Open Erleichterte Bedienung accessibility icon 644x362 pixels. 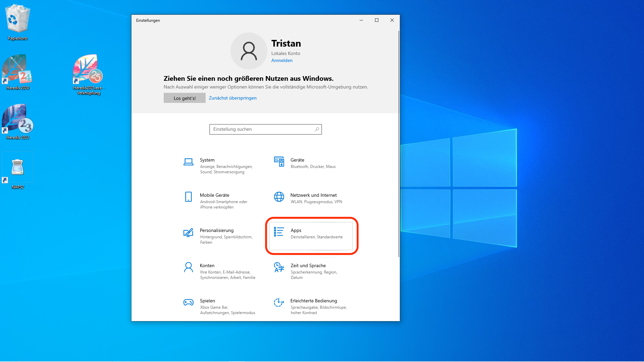pyautogui.click(x=279, y=303)
